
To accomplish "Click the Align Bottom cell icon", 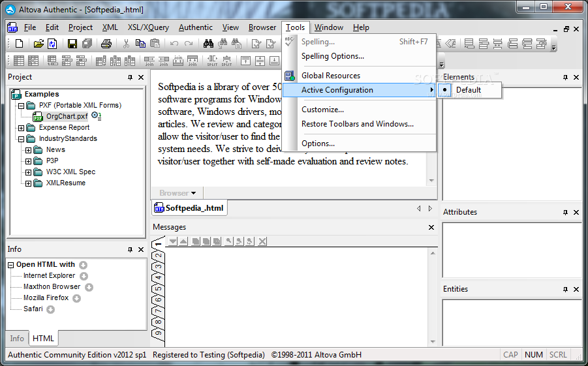I will (x=274, y=61).
